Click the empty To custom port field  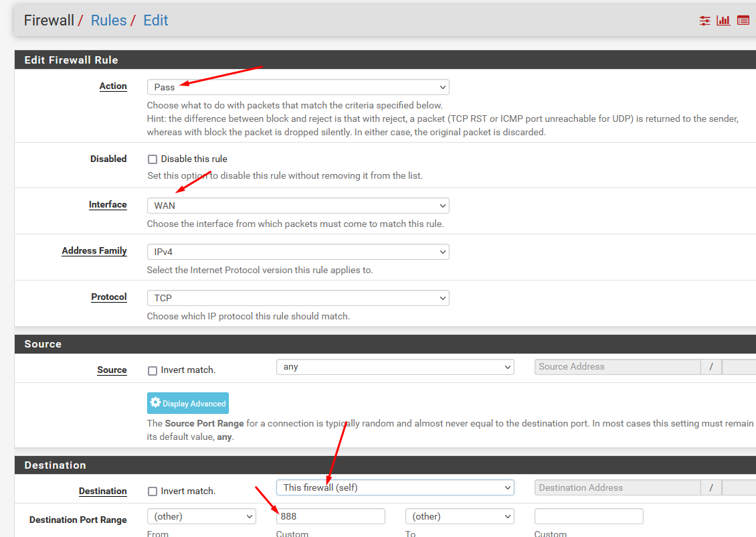click(x=589, y=516)
